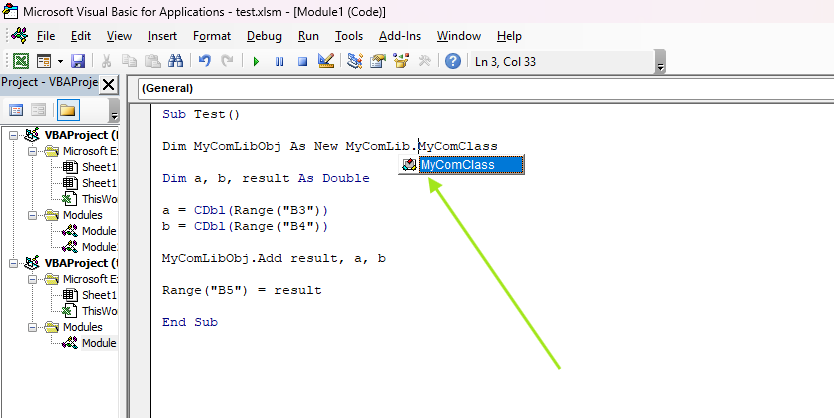Click the 'MyComLibObj.Add result, a, b' line
This screenshot has height=418, width=834.
coord(274,258)
